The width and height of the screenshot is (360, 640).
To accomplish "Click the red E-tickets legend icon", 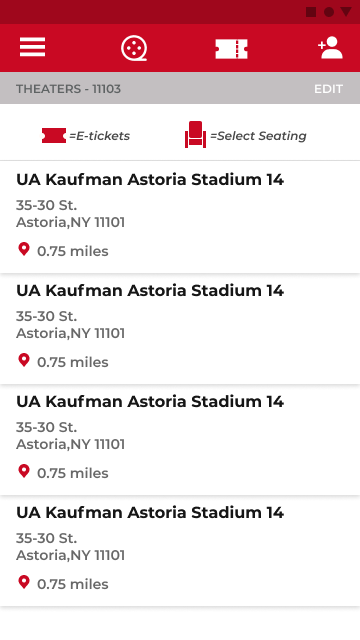I will (x=54, y=136).
